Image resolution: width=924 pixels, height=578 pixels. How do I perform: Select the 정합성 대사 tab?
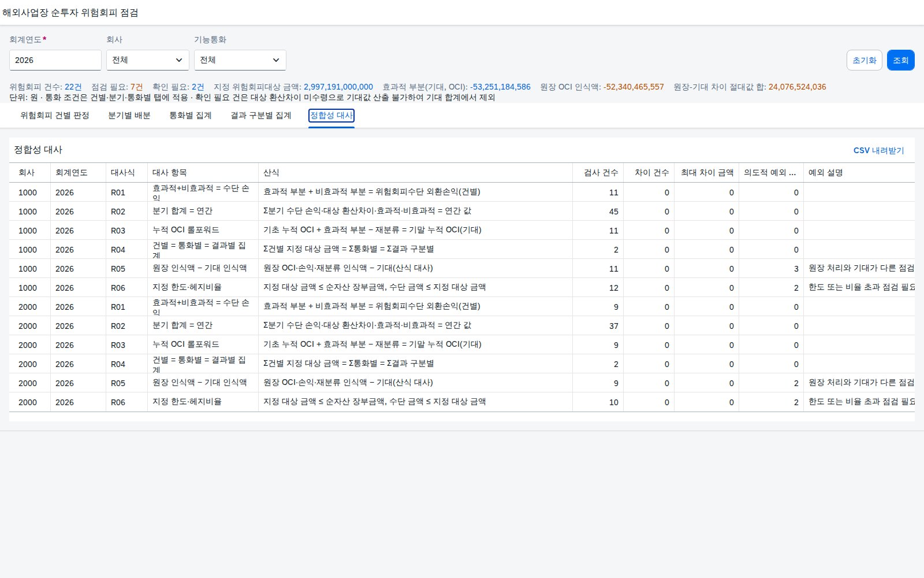331,116
